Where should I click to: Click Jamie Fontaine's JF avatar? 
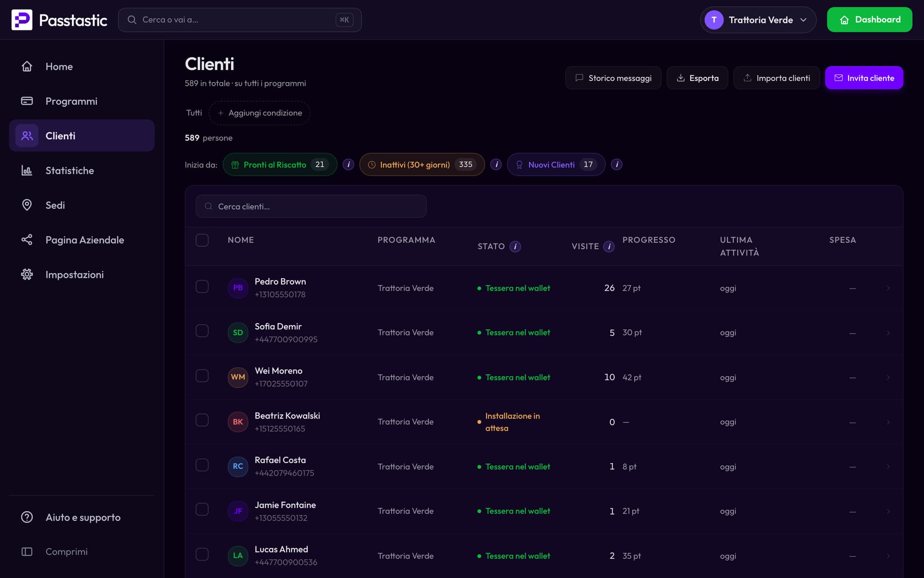238,511
